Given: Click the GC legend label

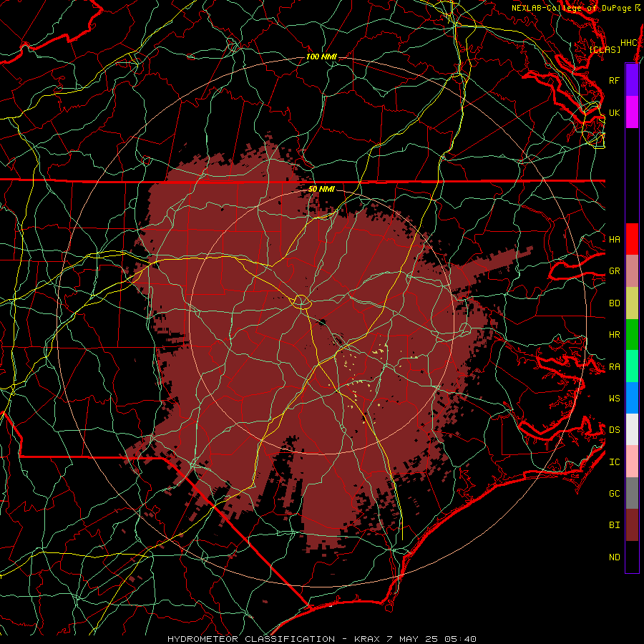Looking at the screenshot, I should [x=615, y=493].
